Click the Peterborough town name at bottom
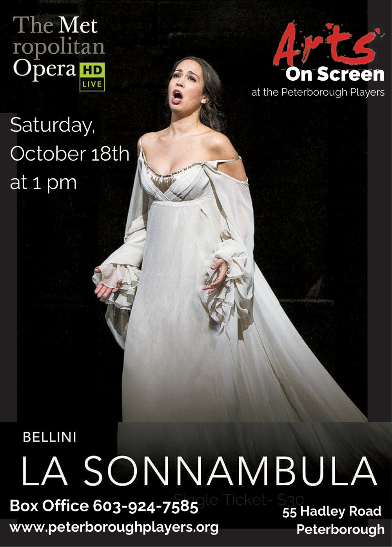 (340, 529)
